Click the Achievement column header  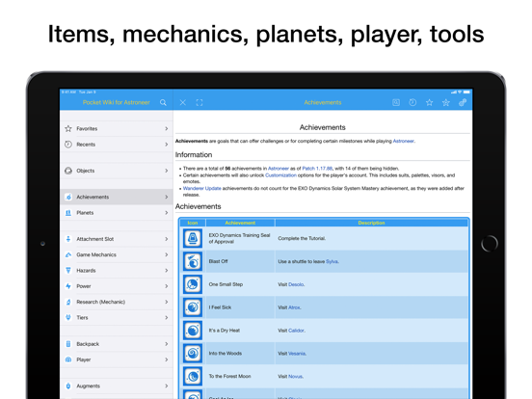(240, 223)
